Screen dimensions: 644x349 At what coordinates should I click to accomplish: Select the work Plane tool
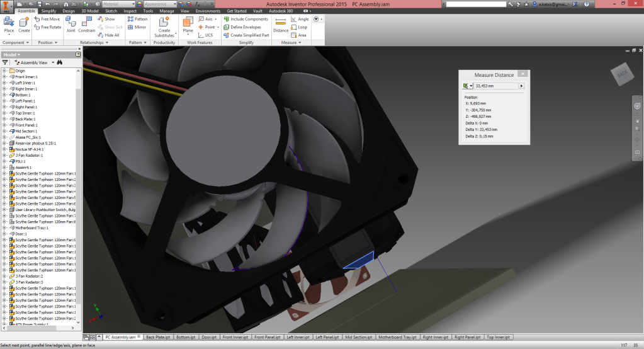pos(188,25)
